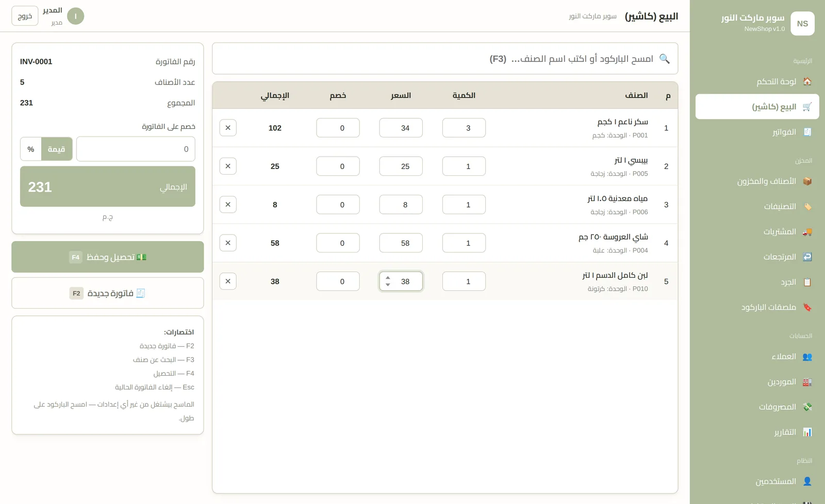The width and height of the screenshot is (825, 504).
Task: Click the الإجمالي 231 total box
Action: [x=108, y=187]
